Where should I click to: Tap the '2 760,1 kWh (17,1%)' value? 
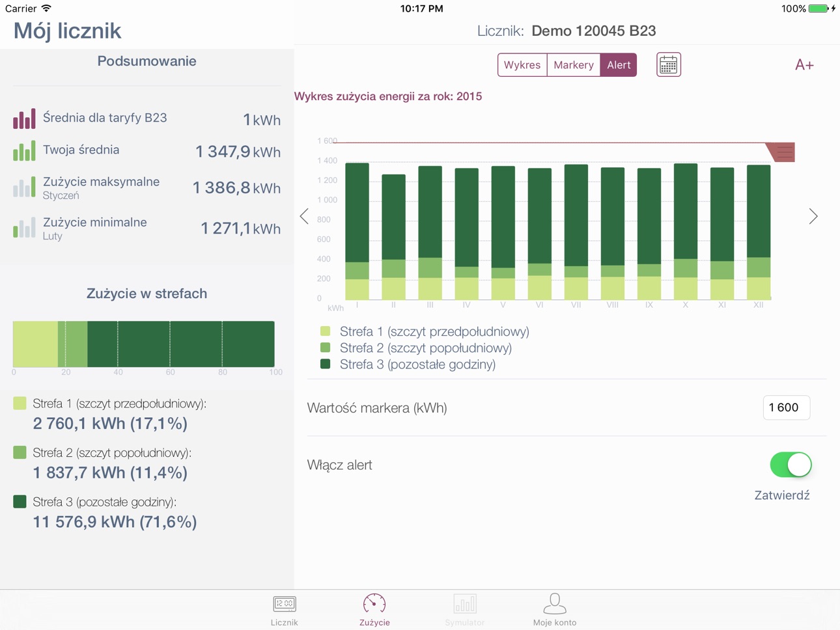click(x=110, y=424)
